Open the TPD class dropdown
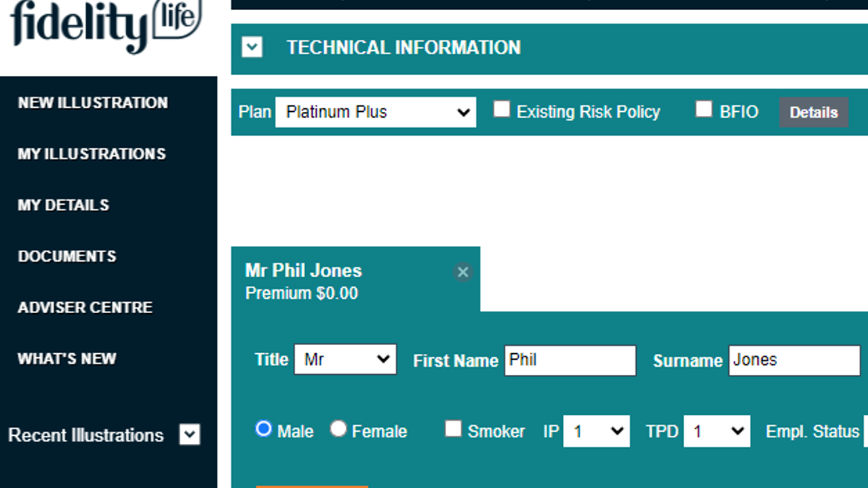The height and width of the screenshot is (488, 868). click(x=717, y=431)
